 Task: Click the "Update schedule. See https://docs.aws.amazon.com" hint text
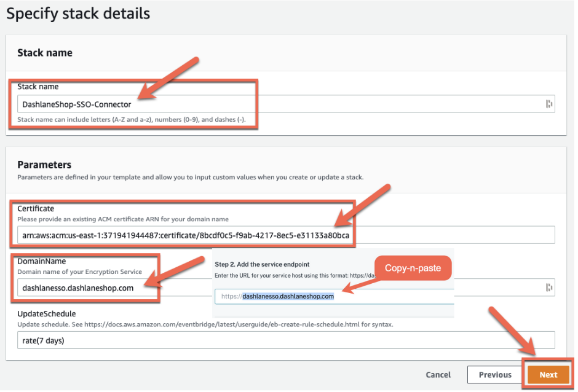point(205,324)
